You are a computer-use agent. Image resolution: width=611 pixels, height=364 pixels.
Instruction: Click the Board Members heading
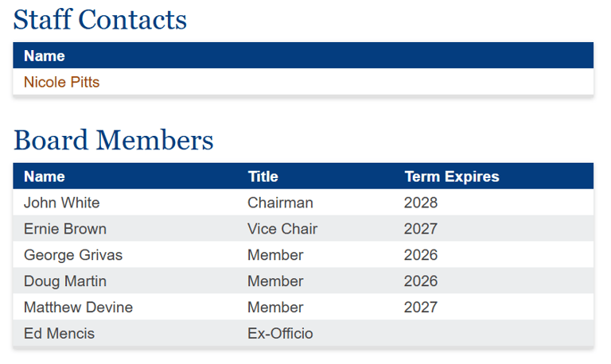(x=114, y=141)
